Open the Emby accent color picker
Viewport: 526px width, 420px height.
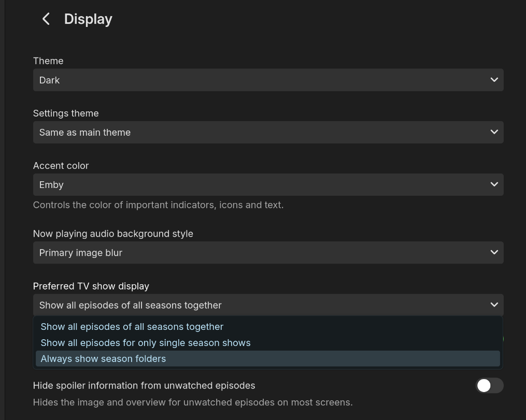click(x=268, y=184)
